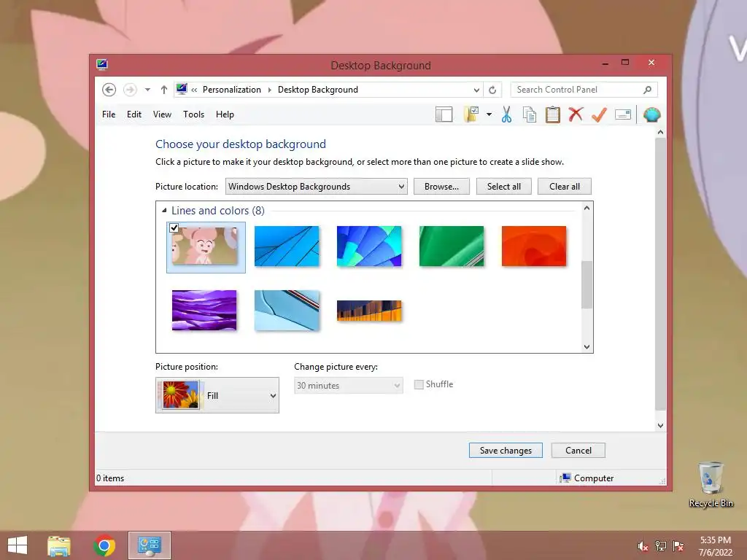Open the Tools menu
Viewport: 747px width, 560px height.
[193, 114]
